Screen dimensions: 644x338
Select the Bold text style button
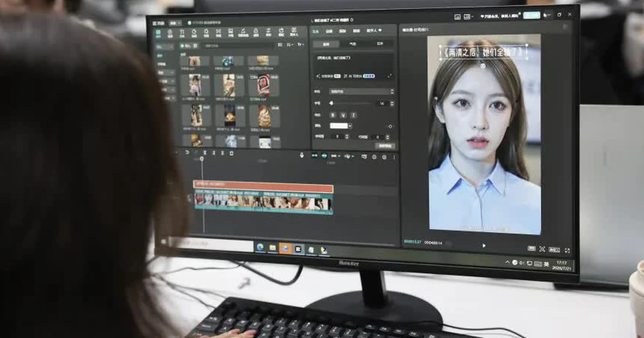point(333,115)
